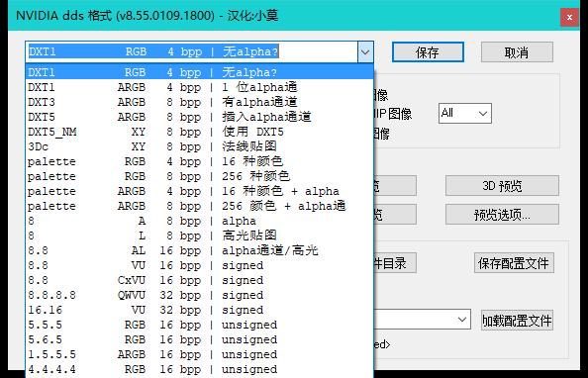This screenshot has width=588, height=378.
Task: Select 3Dc XY 法线贴图 option
Action: pos(200,146)
